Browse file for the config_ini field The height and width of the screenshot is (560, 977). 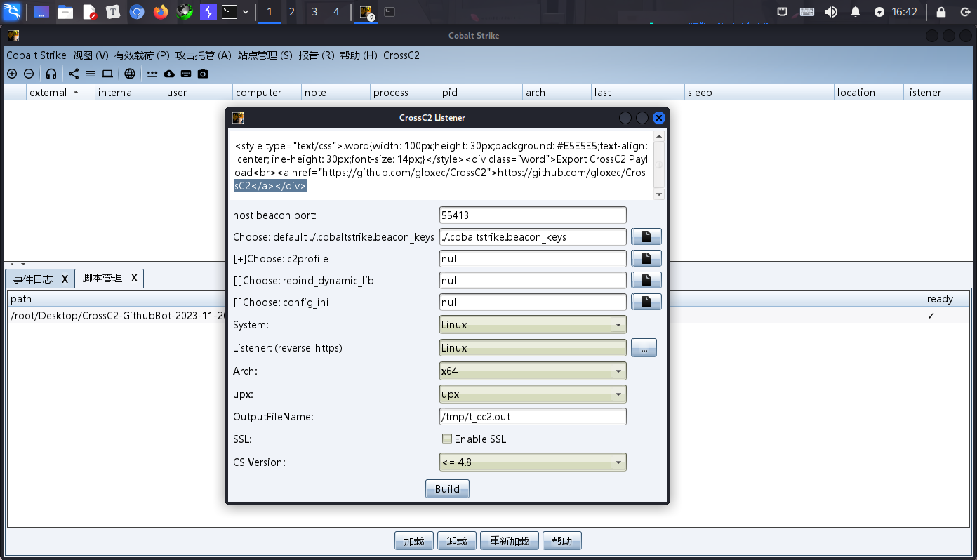[x=646, y=302]
